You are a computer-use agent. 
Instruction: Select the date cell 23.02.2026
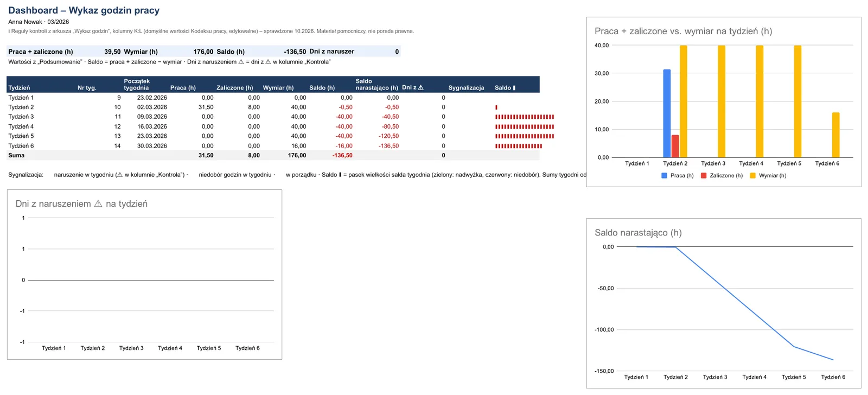pos(152,98)
